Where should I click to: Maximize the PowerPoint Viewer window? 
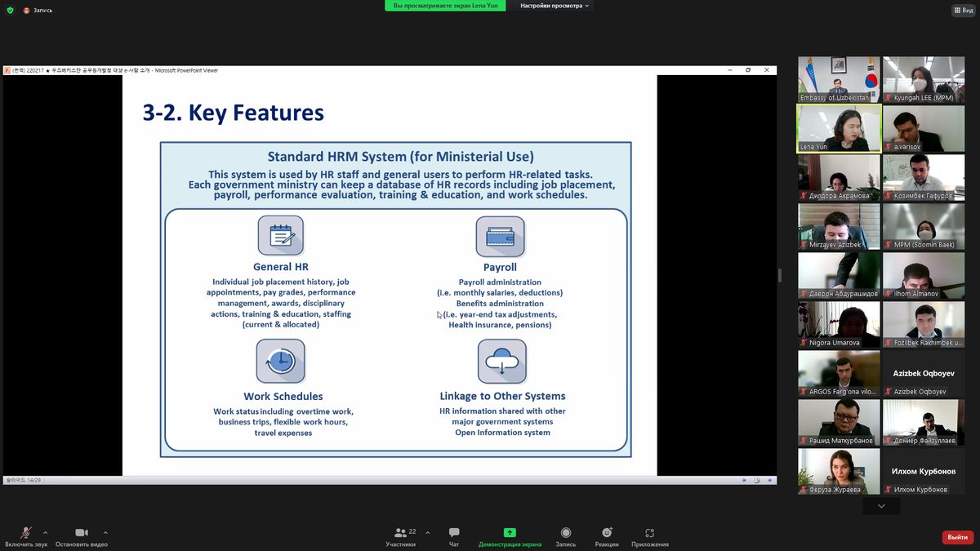[748, 70]
